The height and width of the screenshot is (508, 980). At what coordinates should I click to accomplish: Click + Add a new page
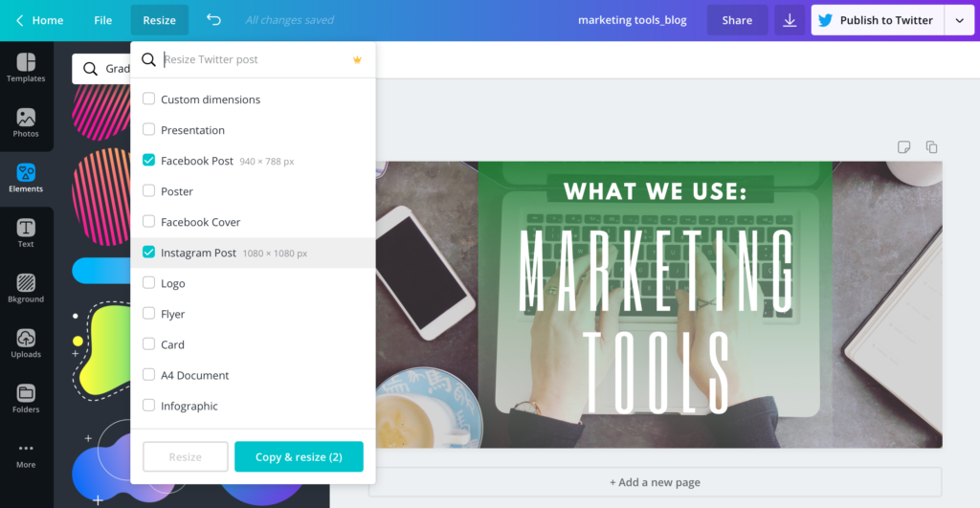(x=655, y=482)
